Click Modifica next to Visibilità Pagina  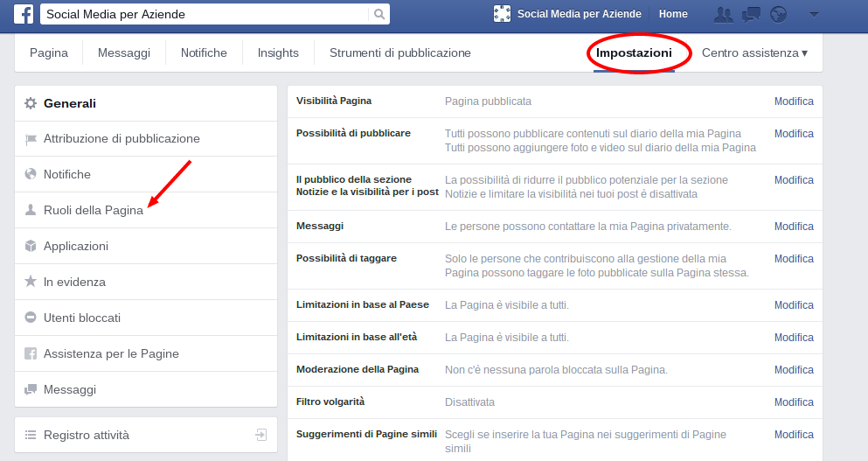point(794,101)
